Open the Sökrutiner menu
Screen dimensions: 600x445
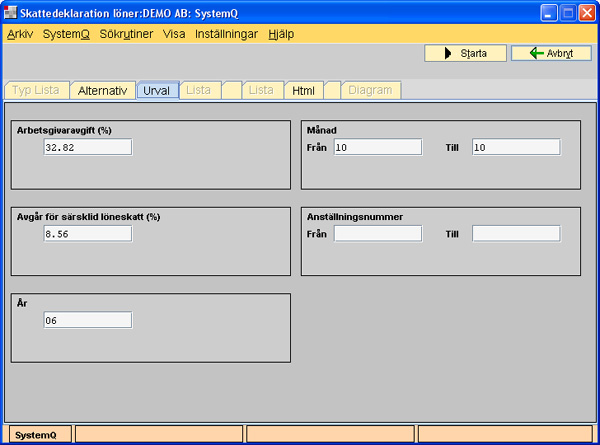coord(126,33)
